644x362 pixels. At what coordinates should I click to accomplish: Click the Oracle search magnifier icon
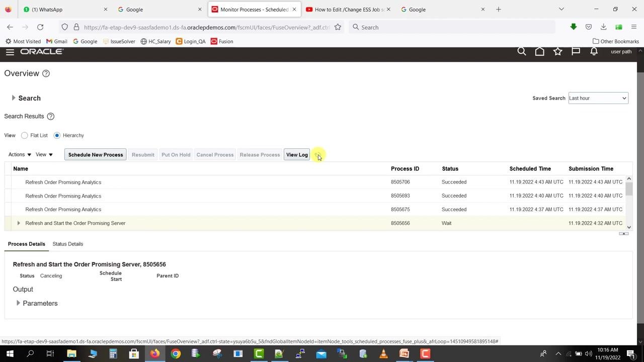[x=522, y=51]
